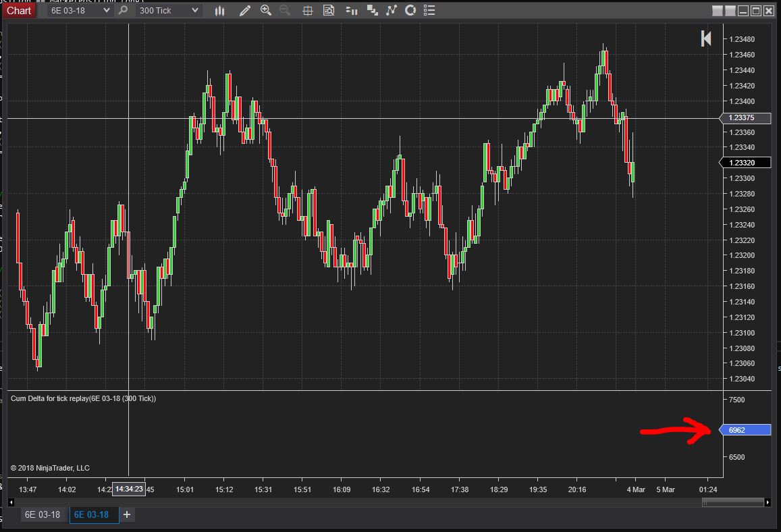The height and width of the screenshot is (532, 781).
Task: Click the 7500 indicator axis label
Action: click(736, 400)
